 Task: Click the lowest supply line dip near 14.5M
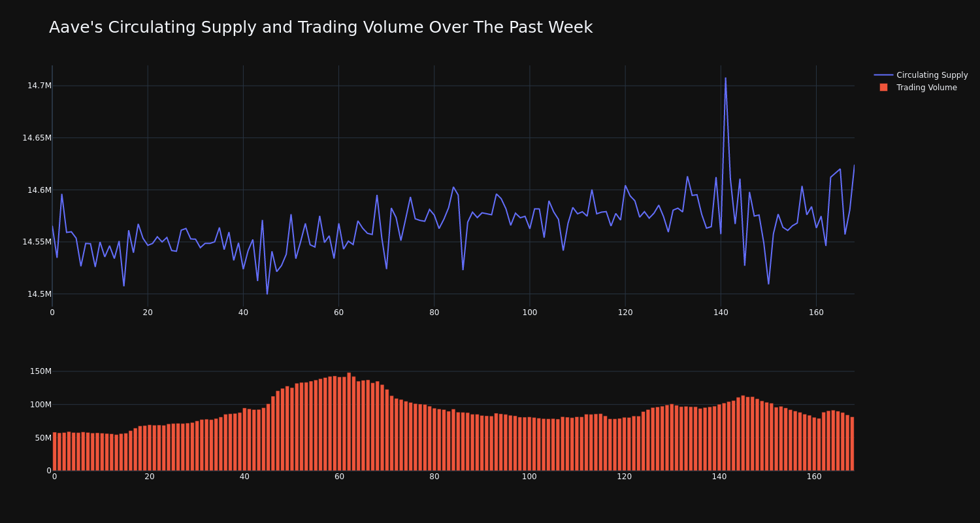(x=267, y=294)
